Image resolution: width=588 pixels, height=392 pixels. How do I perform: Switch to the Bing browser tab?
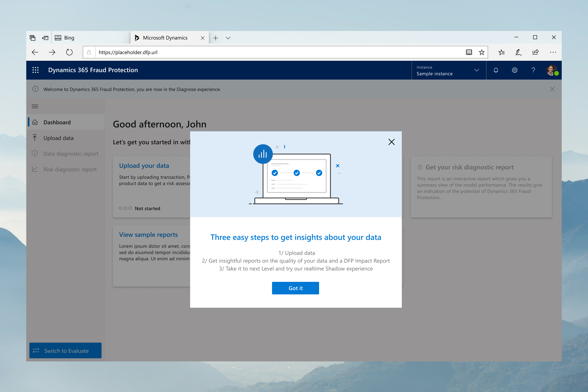(91, 38)
